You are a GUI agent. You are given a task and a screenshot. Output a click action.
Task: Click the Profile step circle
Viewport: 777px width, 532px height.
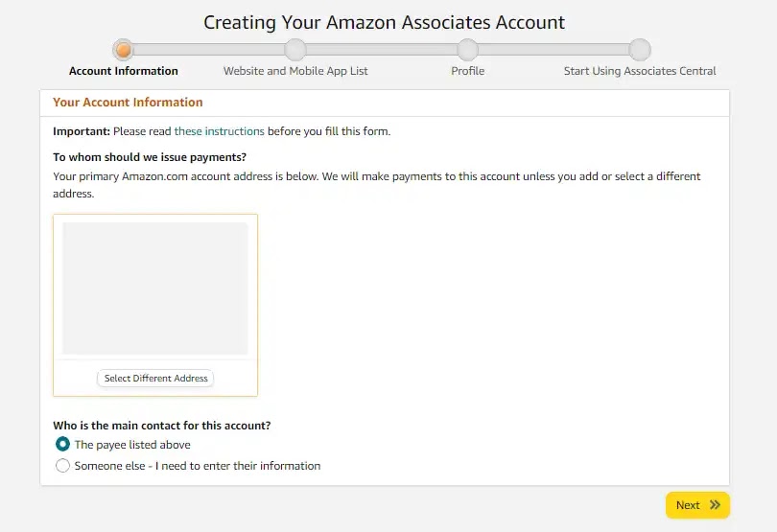click(x=467, y=49)
